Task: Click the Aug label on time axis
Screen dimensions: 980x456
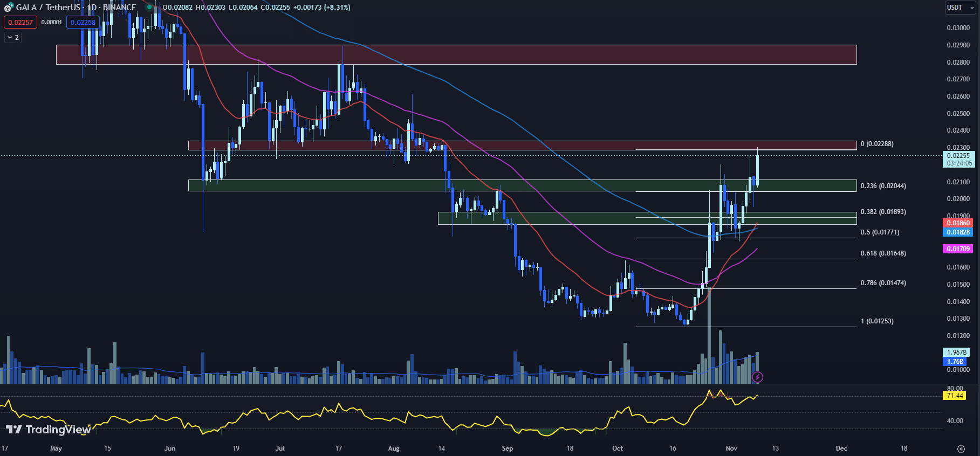Action: (x=394, y=448)
